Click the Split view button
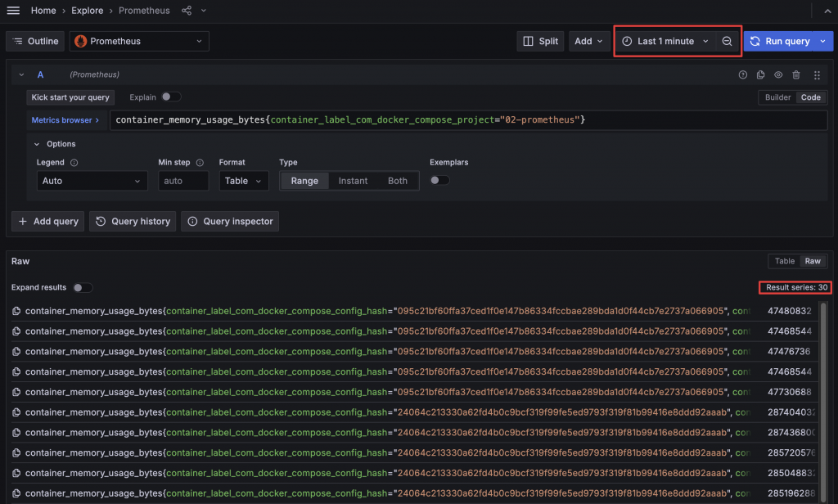 coord(540,41)
